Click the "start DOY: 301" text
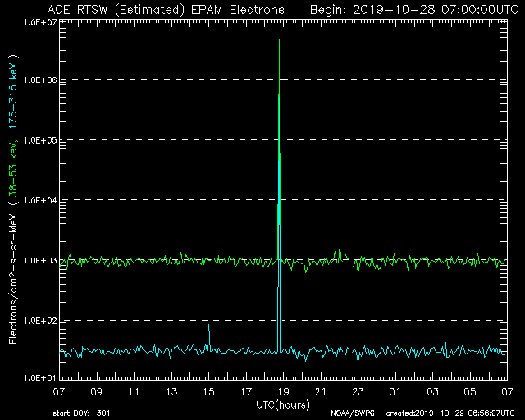 click(82, 413)
